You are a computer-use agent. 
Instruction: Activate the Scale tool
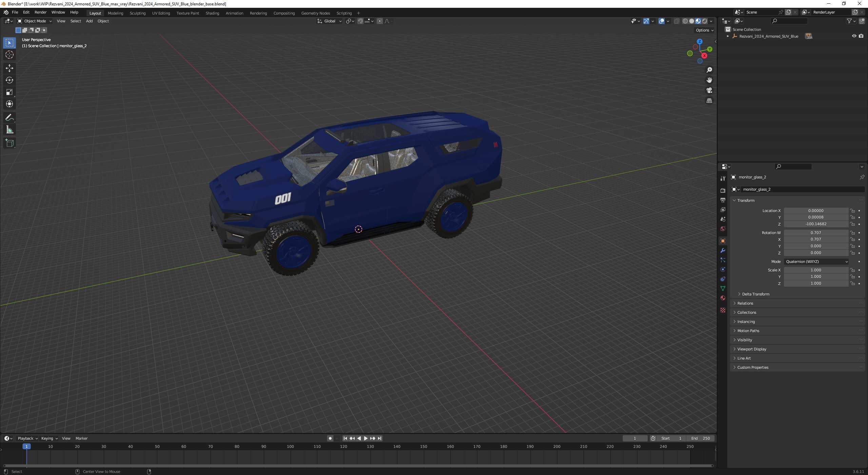pos(9,92)
